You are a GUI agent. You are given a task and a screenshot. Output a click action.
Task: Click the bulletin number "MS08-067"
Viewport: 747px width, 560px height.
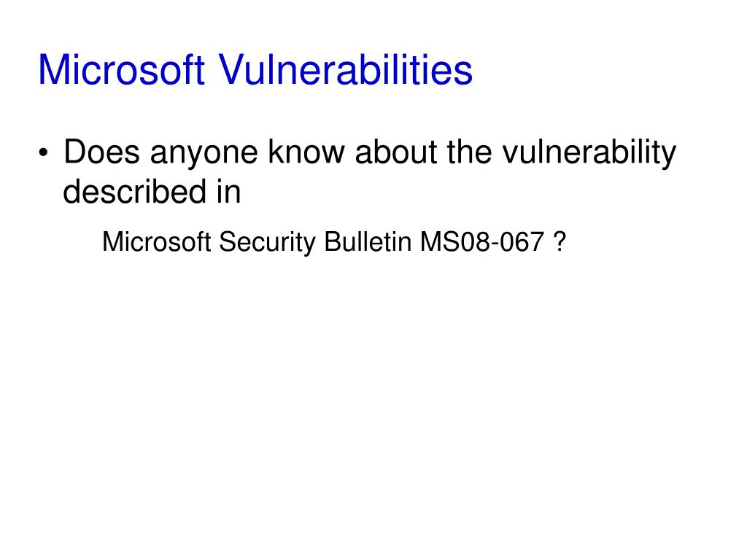(482, 241)
